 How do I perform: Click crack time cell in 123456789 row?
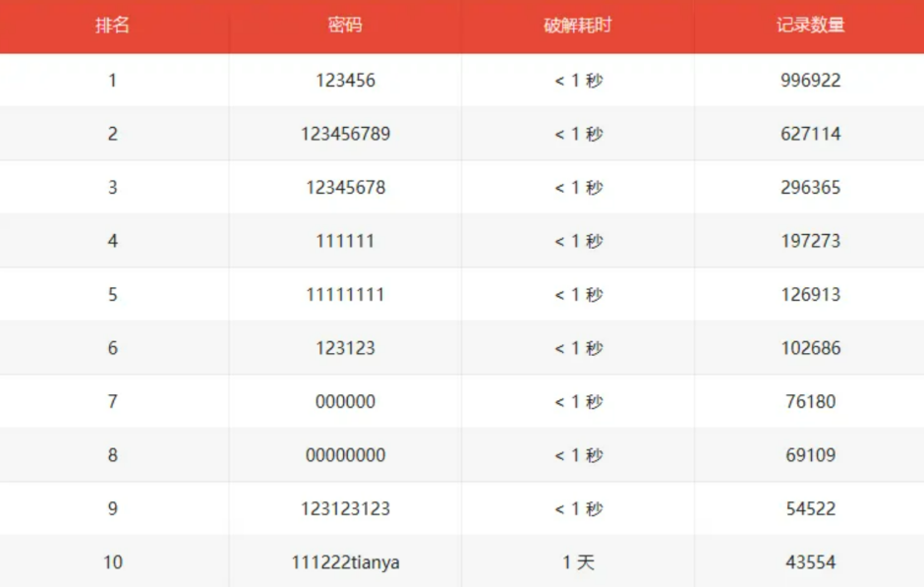click(x=578, y=134)
